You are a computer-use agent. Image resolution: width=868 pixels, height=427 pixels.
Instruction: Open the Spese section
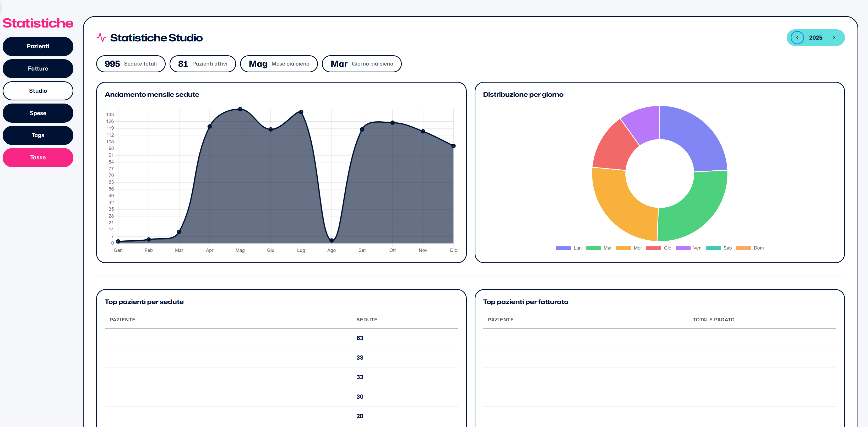tap(38, 113)
